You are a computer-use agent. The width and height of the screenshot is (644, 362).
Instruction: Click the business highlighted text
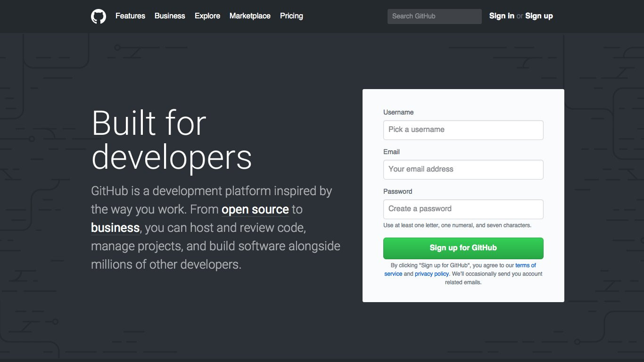(x=115, y=227)
